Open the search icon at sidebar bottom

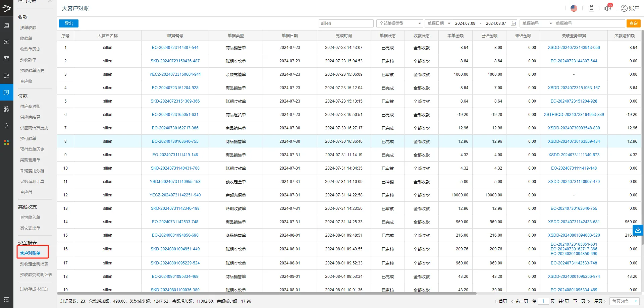click(6, 300)
